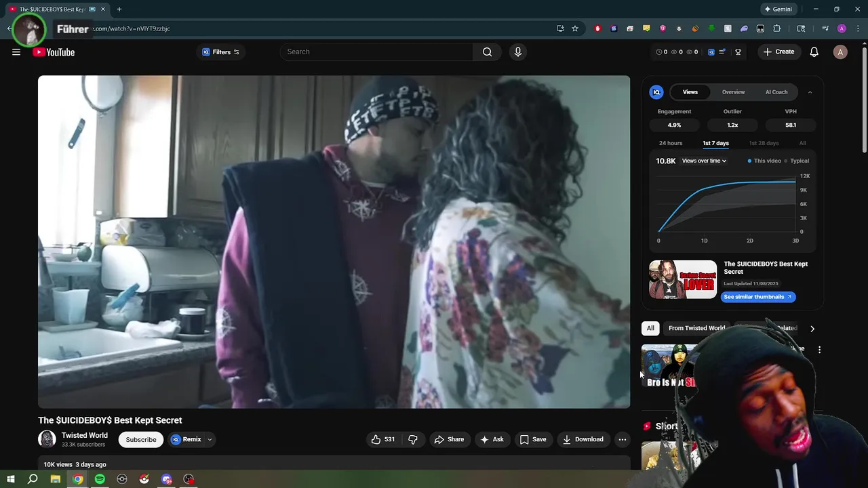Viewport: 868px width, 488px height.
Task: Click the Serious Secret LOVER thumbnail
Action: tap(683, 279)
